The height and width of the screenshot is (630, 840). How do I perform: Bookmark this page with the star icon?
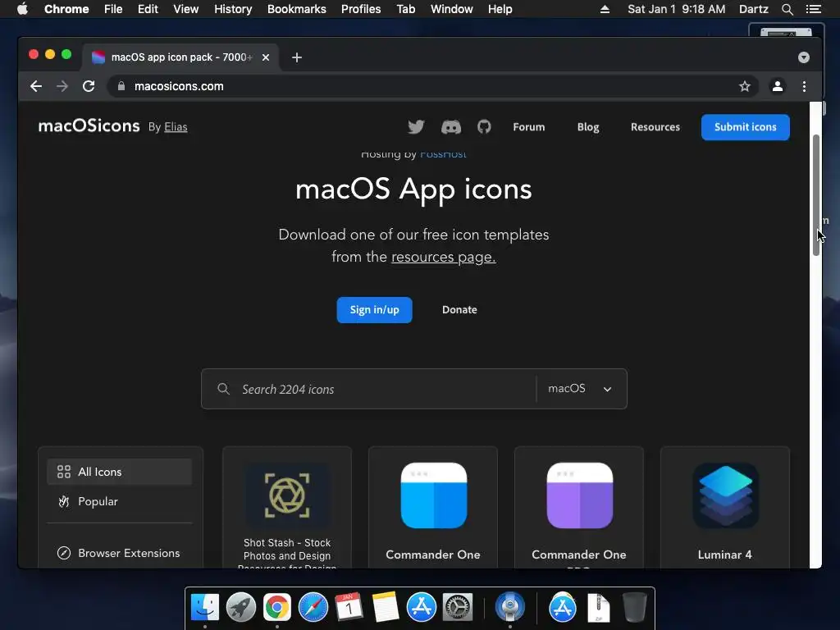click(x=744, y=86)
